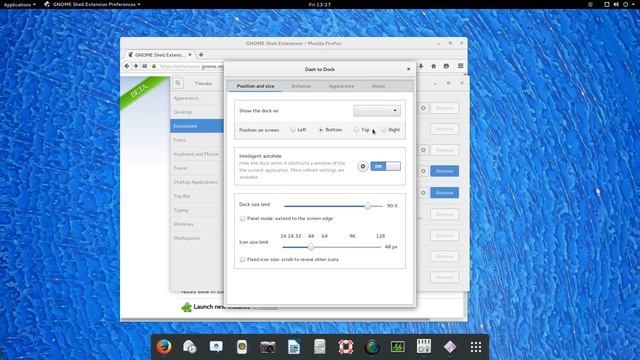Go to the Firefox home page icon
This screenshot has height=360, width=640.
[x=433, y=66]
